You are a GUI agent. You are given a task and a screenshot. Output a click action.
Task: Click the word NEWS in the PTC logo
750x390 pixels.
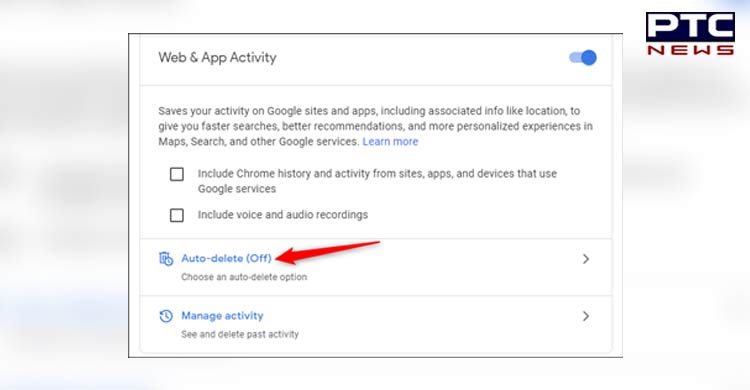click(690, 50)
